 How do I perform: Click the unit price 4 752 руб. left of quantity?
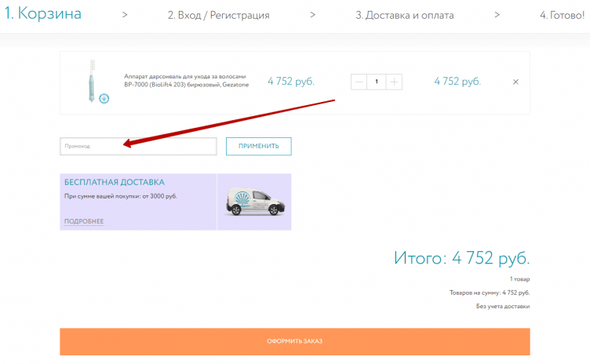tap(291, 82)
